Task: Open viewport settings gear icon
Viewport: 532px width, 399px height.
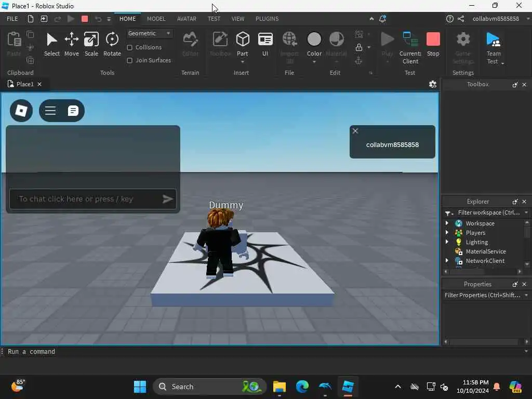Action: (x=433, y=85)
